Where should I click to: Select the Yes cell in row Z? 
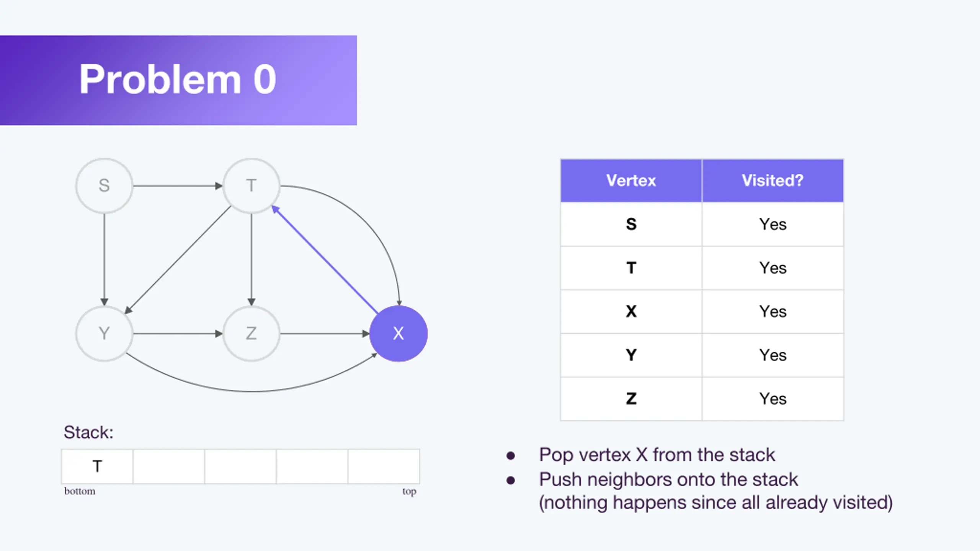coord(773,399)
